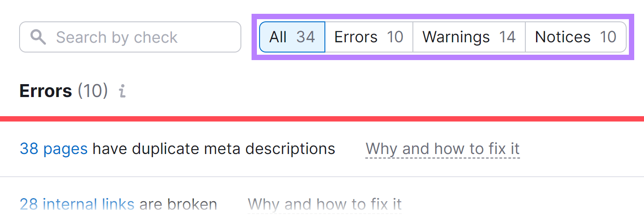Click the "are broken" issue text
Viewport: 644px width, 219px height.
[178, 205]
